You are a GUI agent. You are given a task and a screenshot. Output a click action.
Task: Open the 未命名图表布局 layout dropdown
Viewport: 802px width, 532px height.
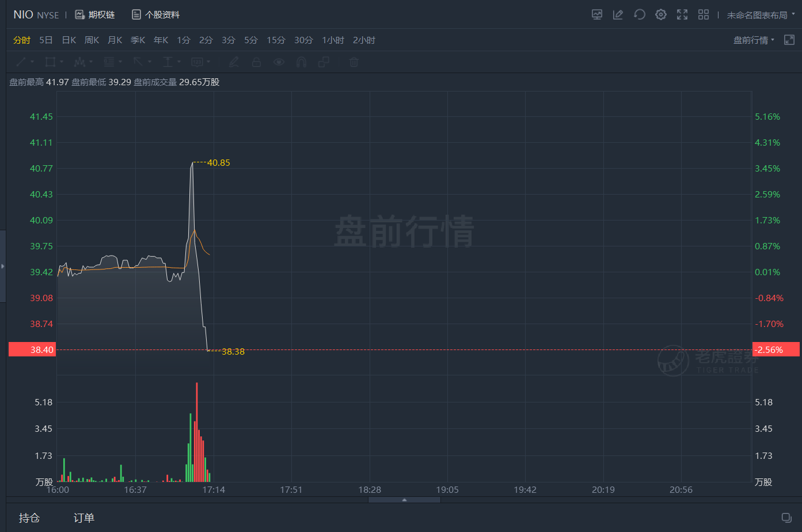click(x=761, y=15)
